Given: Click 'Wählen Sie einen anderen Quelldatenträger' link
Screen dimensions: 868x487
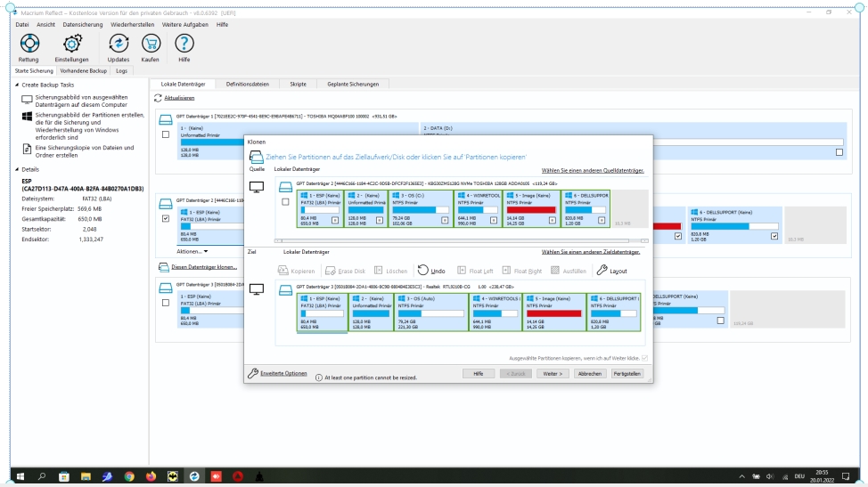Looking at the screenshot, I should coord(593,170).
